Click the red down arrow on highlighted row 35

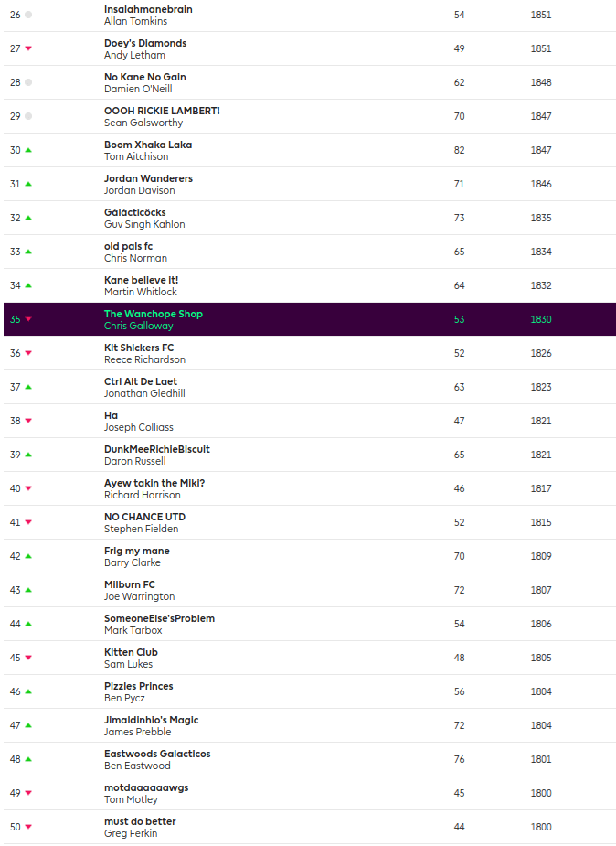click(x=28, y=319)
